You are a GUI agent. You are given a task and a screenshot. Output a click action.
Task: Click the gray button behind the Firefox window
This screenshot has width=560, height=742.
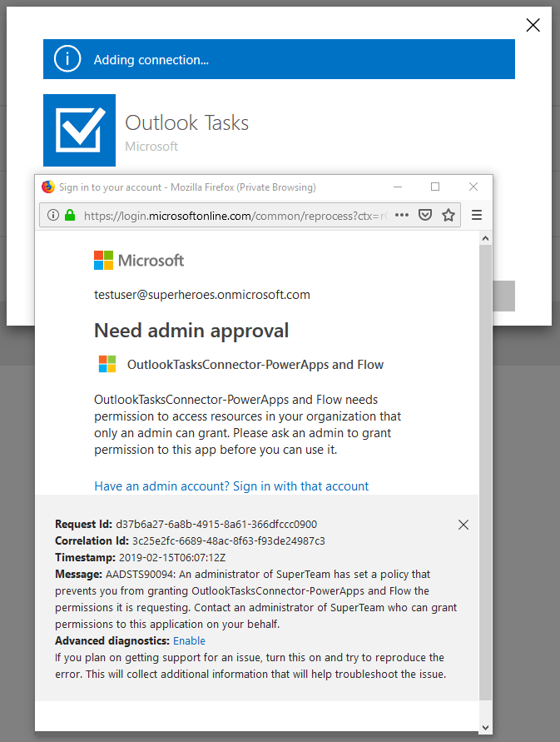[503, 296]
